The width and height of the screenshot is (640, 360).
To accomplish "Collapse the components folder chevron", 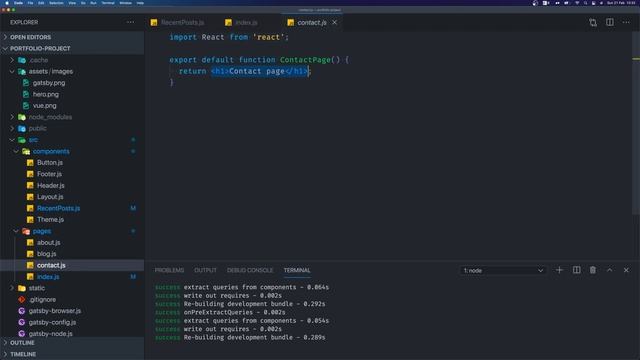I will click(x=16, y=151).
